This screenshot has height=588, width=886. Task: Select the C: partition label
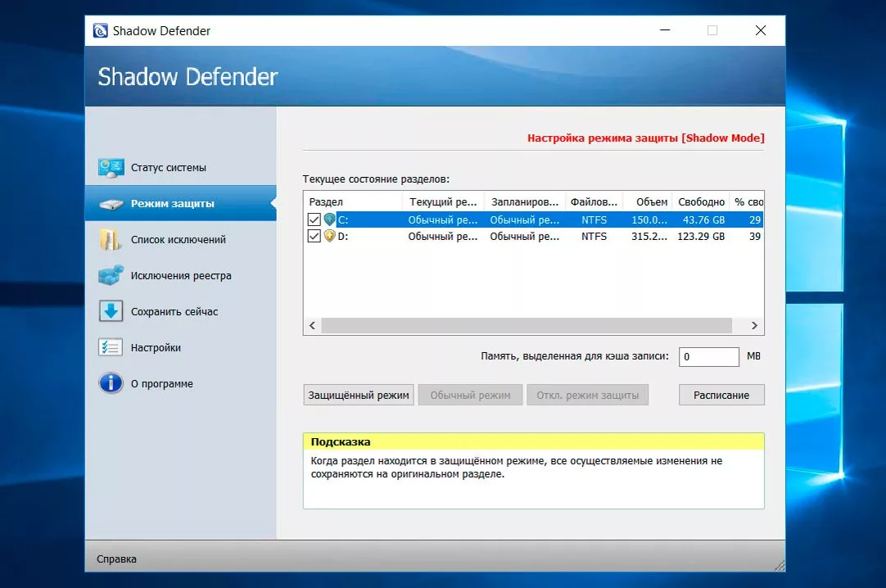click(x=343, y=219)
